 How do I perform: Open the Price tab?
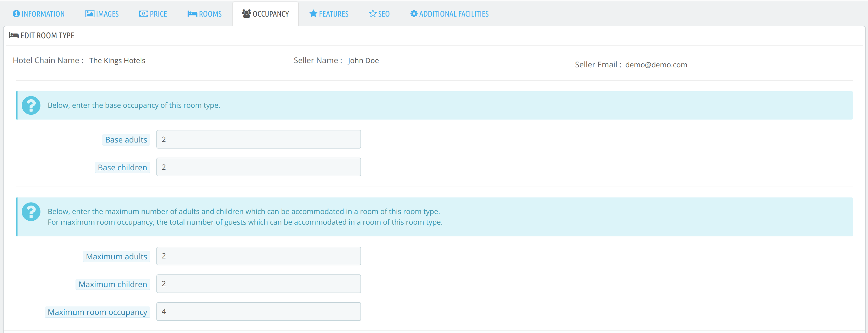153,14
